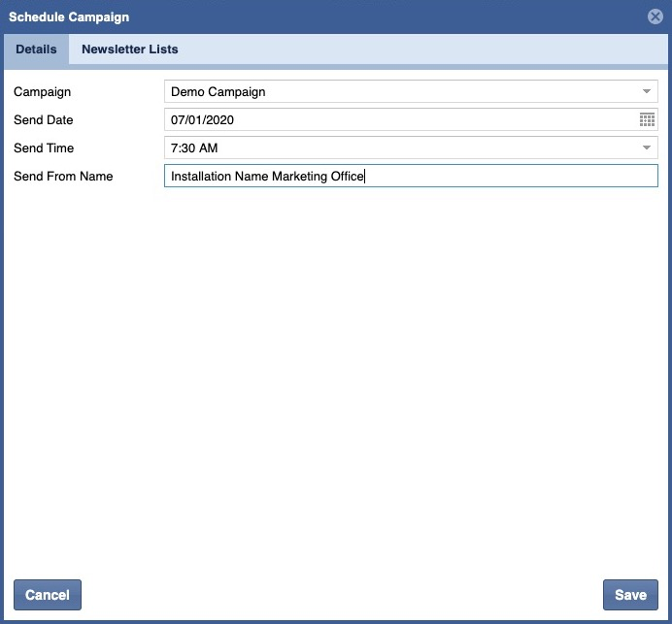Select the Demo Campaign text in Campaign box
The width and height of the screenshot is (672, 624).
218,92
